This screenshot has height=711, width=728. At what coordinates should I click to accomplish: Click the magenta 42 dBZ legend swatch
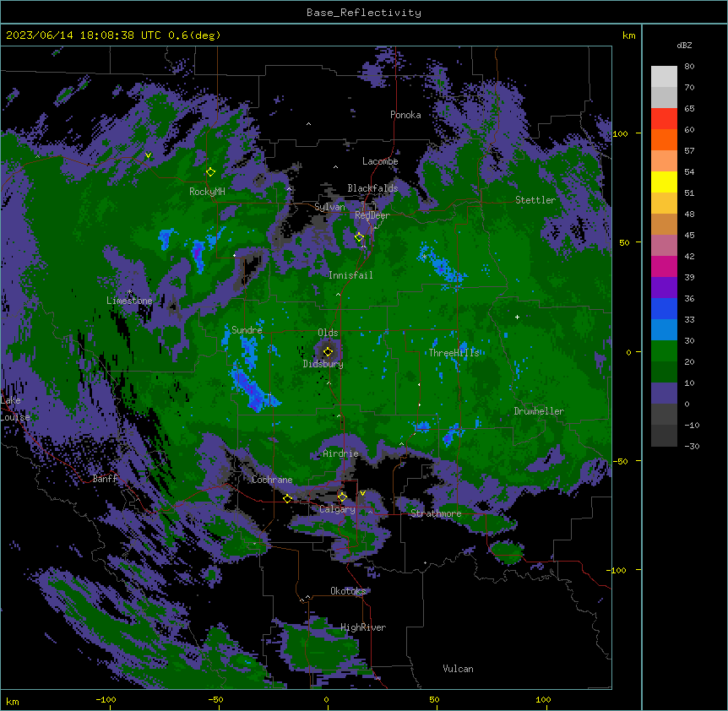point(664,266)
